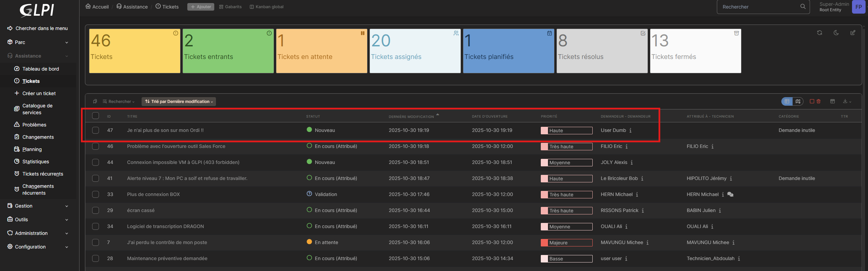
Task: Switch to map view icon
Action: (x=798, y=101)
